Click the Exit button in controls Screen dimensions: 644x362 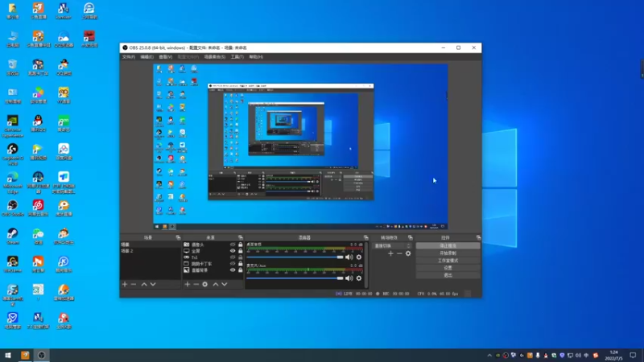[448, 275]
